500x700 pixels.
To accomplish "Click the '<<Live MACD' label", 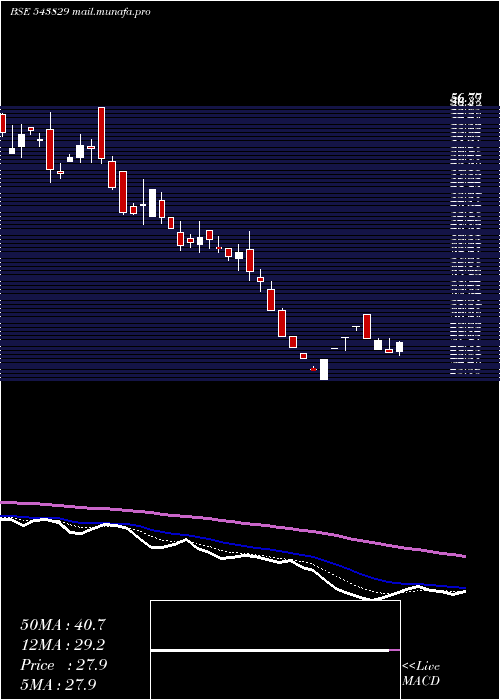I will pos(421,673).
